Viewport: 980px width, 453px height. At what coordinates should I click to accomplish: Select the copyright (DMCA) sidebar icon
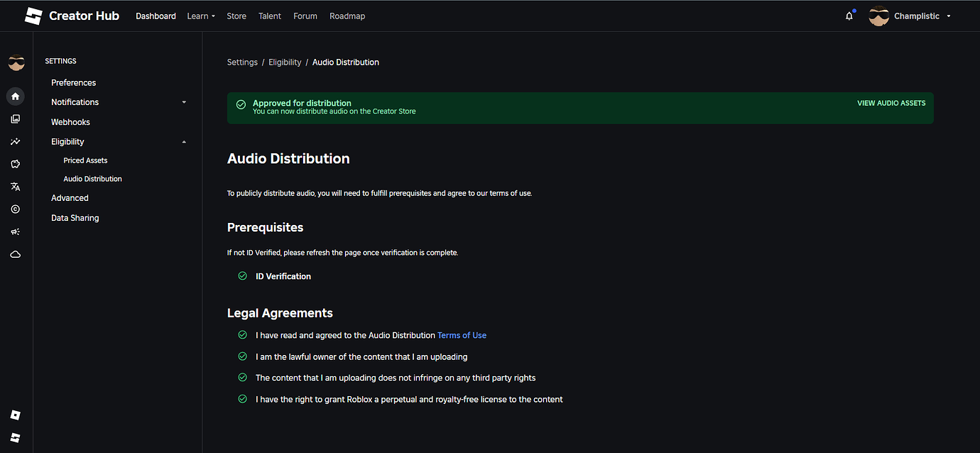coord(15,209)
